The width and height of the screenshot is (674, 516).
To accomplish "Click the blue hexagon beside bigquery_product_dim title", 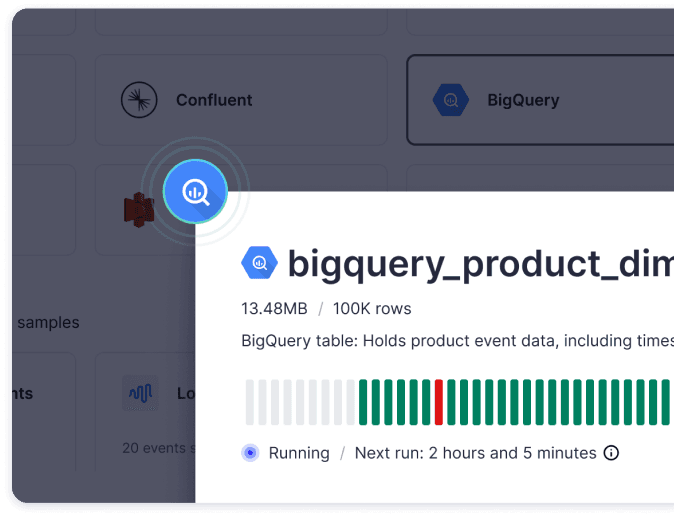I will coord(259,262).
